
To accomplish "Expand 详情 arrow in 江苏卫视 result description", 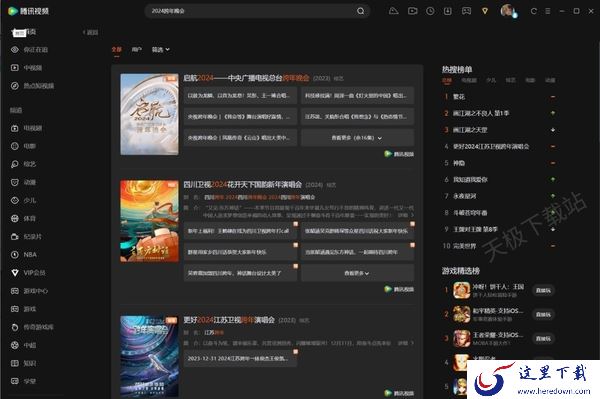I will pyautogui.click(x=406, y=343).
